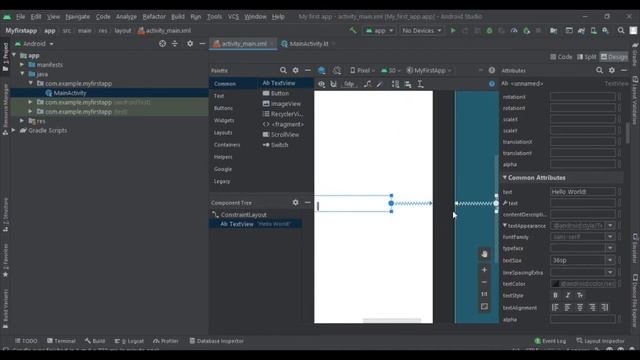This screenshot has width=640, height=360.
Task: Toggle autoconnect magnet icon
Action: tap(333, 84)
